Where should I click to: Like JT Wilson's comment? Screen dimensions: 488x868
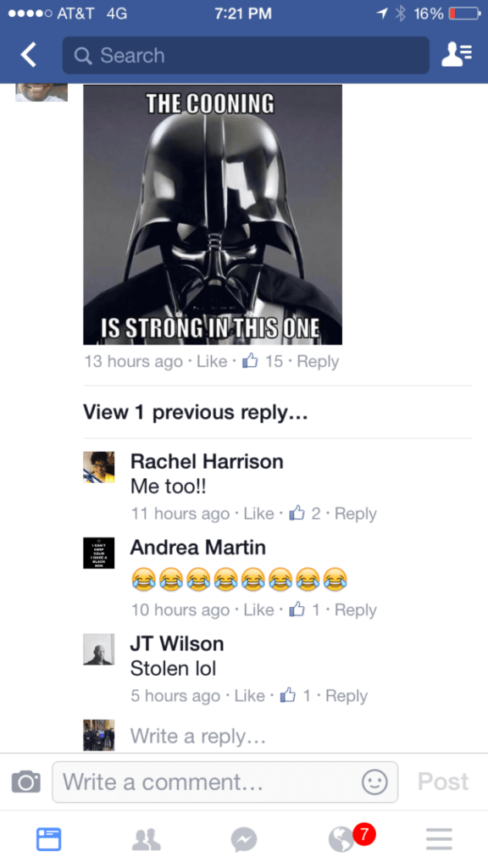(250, 696)
